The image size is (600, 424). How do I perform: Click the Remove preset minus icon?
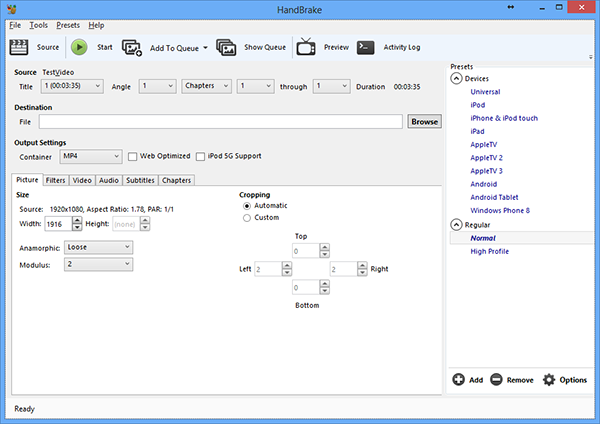[497, 380]
